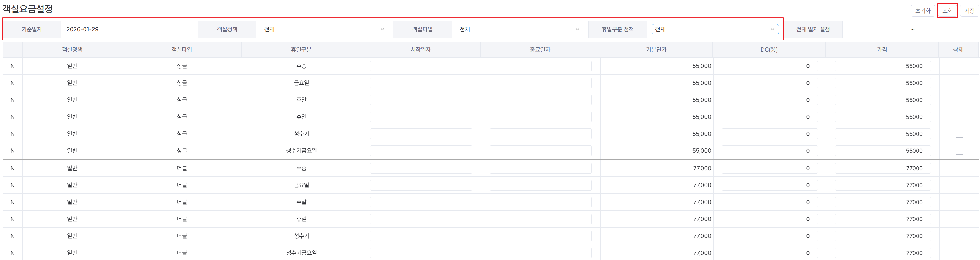Check 삭제 box for 더블 휴일 row
The width and height of the screenshot is (980, 260).
click(959, 220)
